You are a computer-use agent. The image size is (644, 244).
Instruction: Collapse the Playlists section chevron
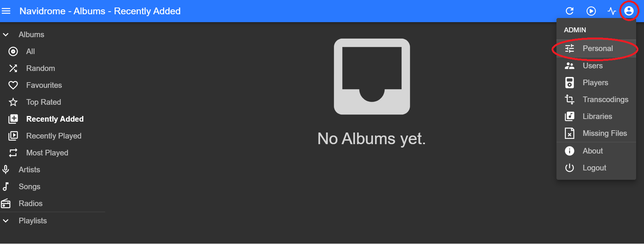pos(6,221)
